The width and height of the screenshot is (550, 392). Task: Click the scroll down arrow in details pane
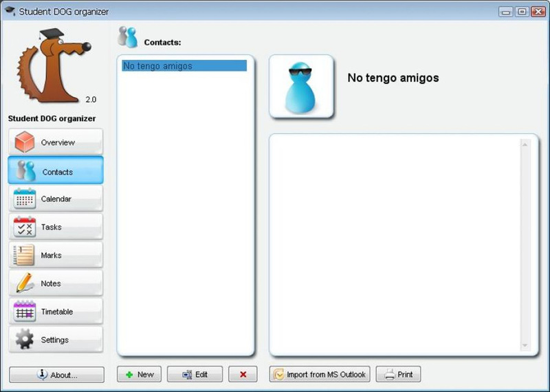click(x=525, y=346)
